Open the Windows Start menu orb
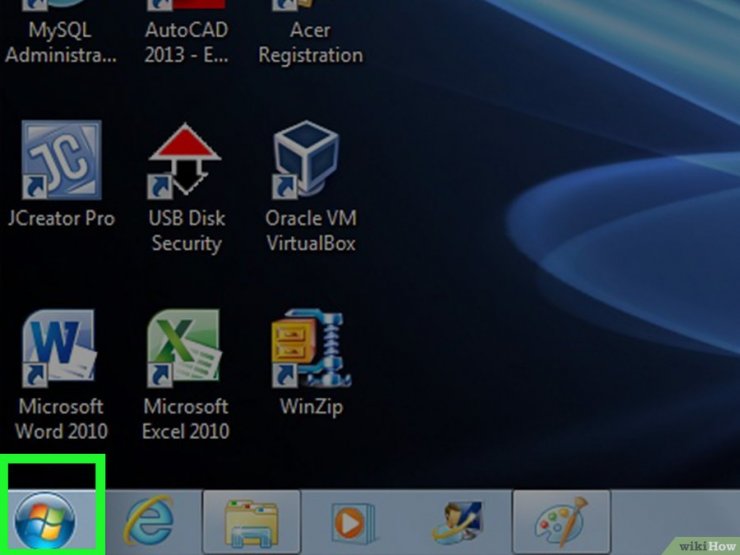The height and width of the screenshot is (555, 740). (45, 521)
